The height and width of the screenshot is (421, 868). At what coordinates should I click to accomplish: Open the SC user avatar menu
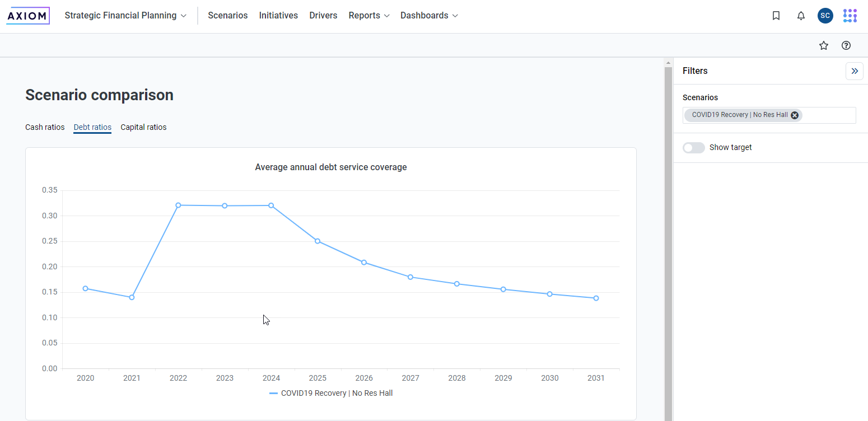click(825, 16)
